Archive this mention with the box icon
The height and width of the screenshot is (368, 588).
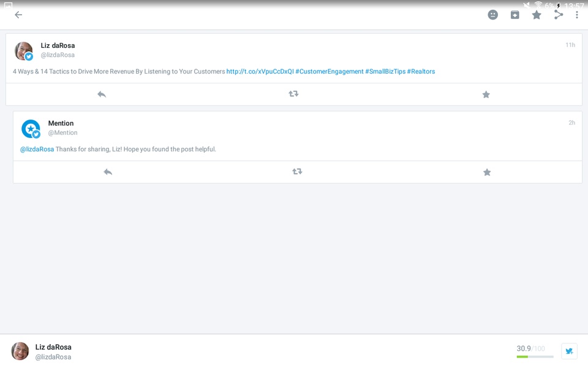[x=515, y=15]
